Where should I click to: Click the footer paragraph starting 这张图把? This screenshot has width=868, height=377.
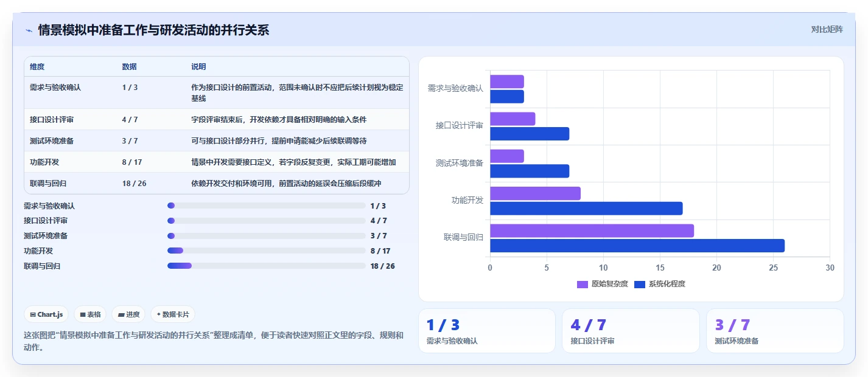pyautogui.click(x=214, y=341)
